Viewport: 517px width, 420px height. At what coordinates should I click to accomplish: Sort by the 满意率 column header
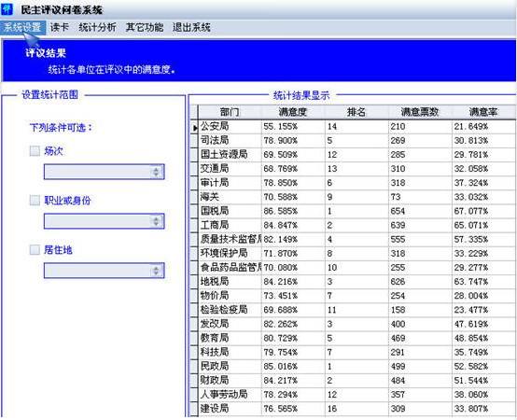tap(483, 112)
